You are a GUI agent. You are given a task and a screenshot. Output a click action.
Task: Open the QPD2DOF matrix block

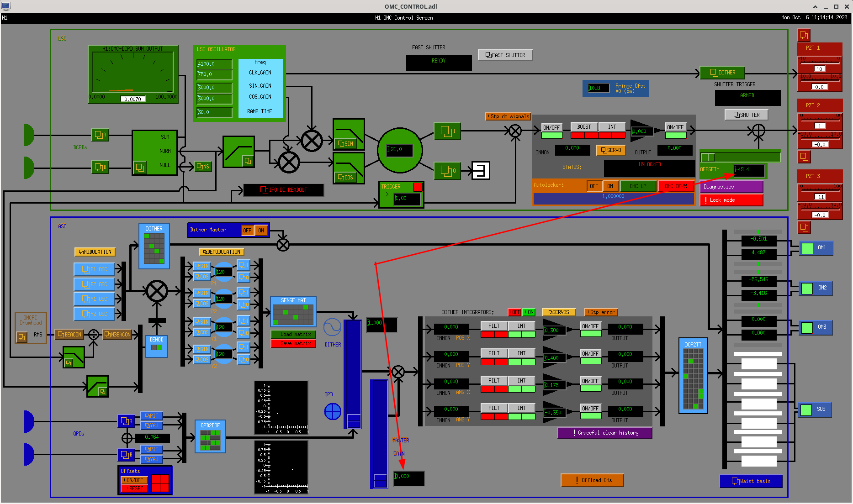point(210,440)
